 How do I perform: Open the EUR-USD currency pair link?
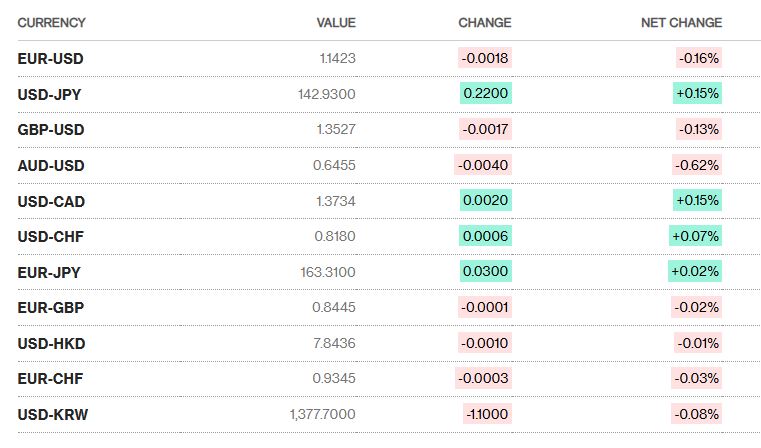pyautogui.click(x=51, y=58)
